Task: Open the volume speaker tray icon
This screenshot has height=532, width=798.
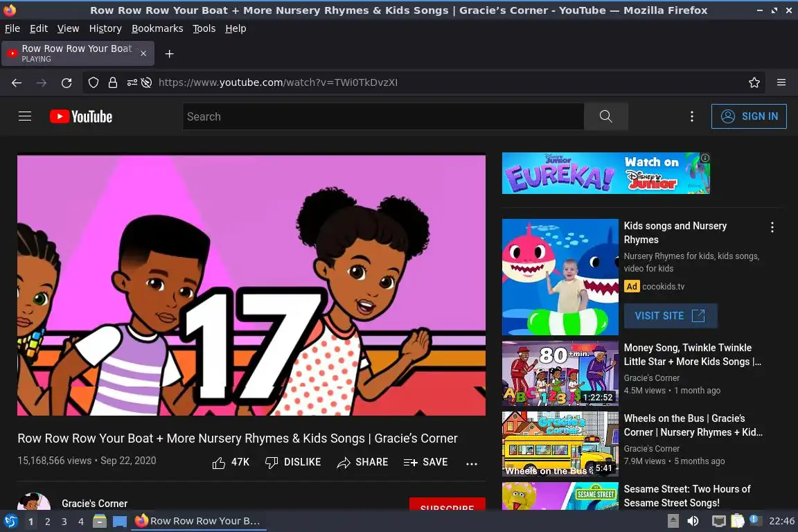Action: tap(693, 521)
